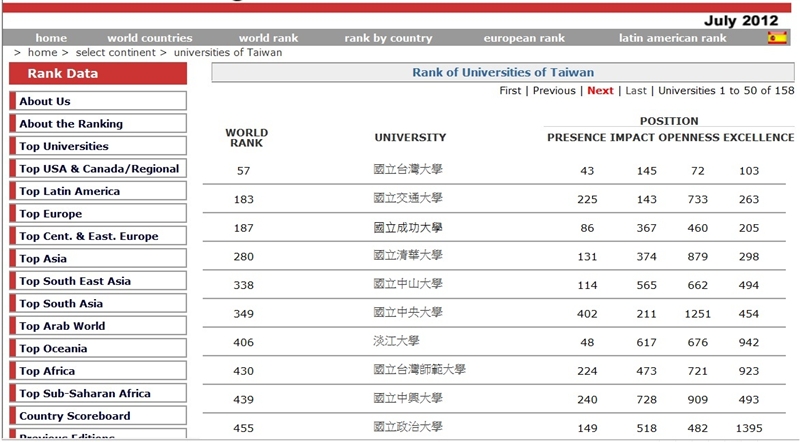Open the world countries menu item
The width and height of the screenshot is (800, 442).
150,38
